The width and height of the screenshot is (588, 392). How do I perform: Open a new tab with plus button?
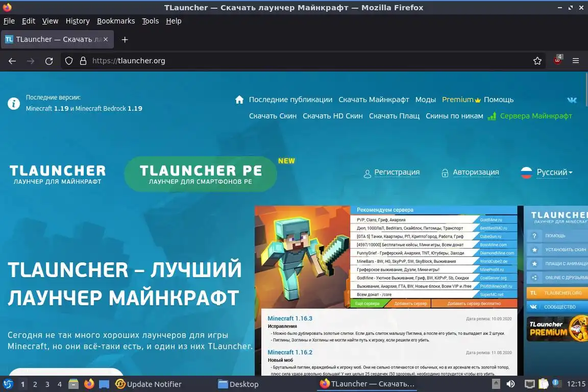coord(125,39)
